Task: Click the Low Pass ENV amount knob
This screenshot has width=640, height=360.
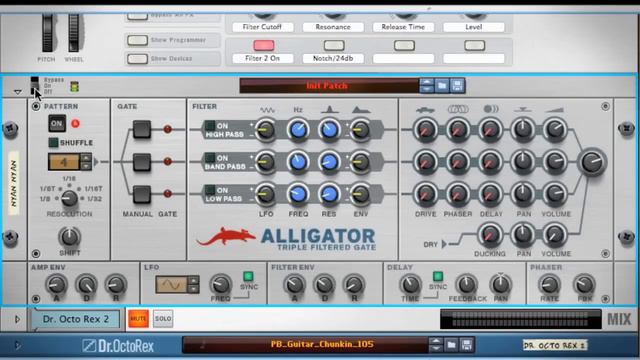Action: [361, 194]
